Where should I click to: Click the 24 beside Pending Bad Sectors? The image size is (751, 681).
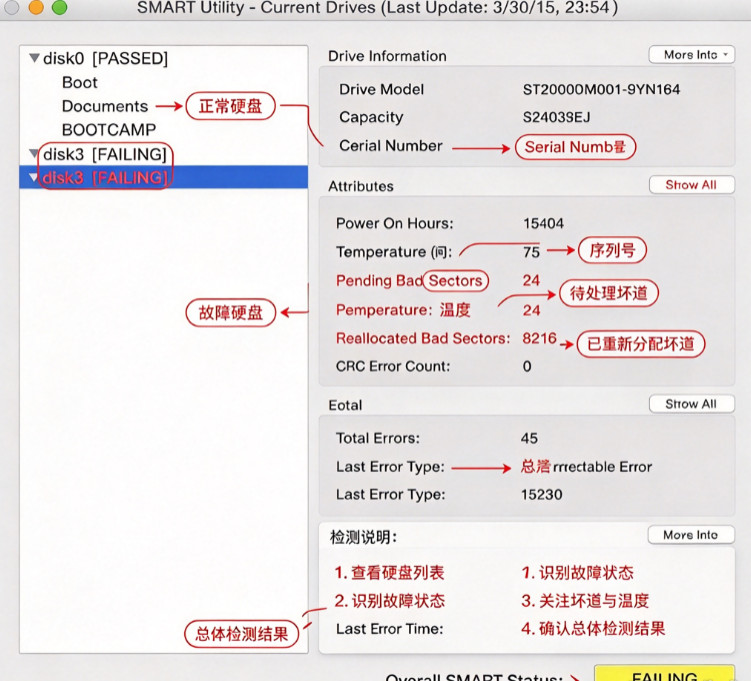531,280
